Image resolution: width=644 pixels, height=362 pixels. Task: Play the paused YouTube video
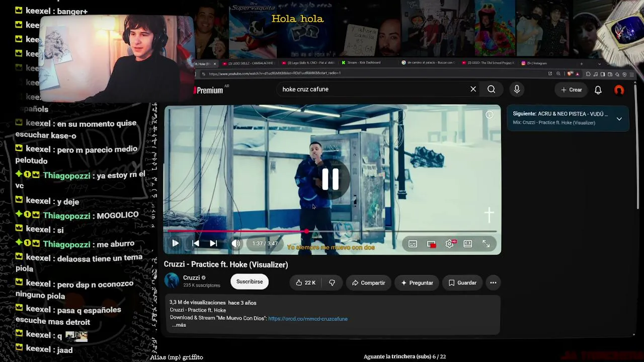pos(175,243)
